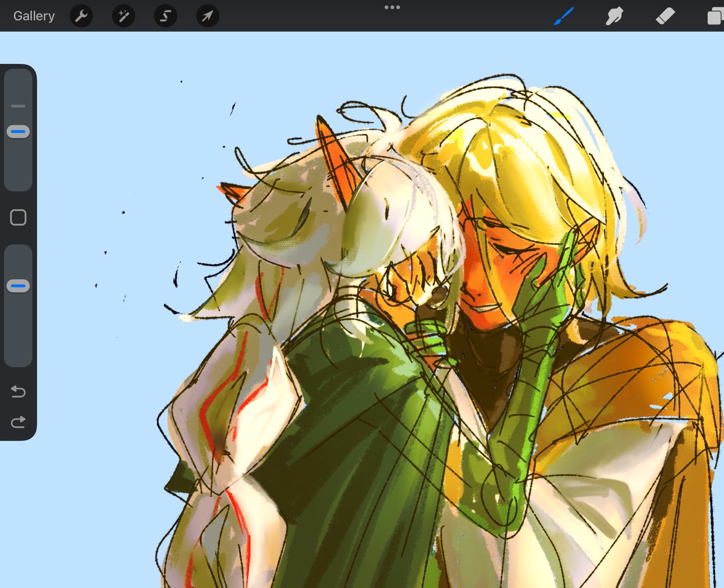Click the brush size slider handle
724x588 pixels.
pyautogui.click(x=18, y=131)
